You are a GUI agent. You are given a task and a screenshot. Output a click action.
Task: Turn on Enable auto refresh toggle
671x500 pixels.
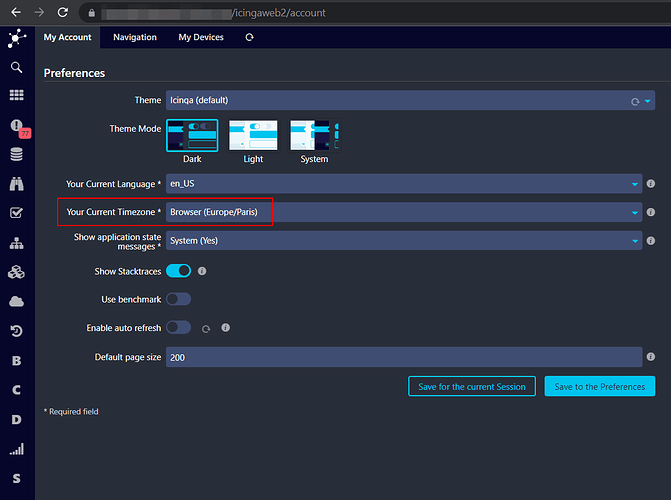click(178, 327)
